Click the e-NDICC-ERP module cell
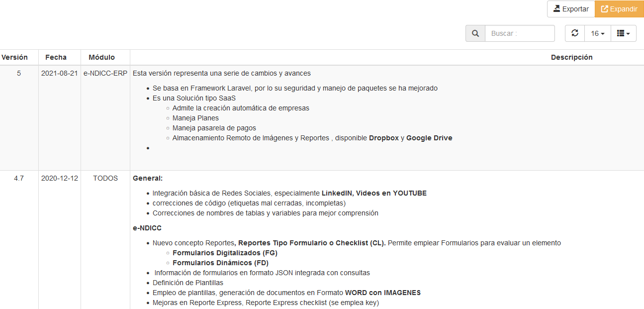Viewport: 644px width, 309px height. coord(105,73)
